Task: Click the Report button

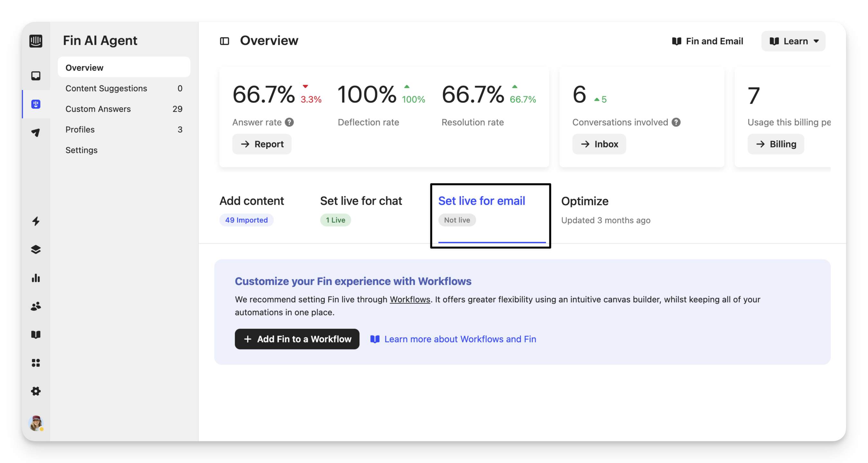Action: click(262, 144)
